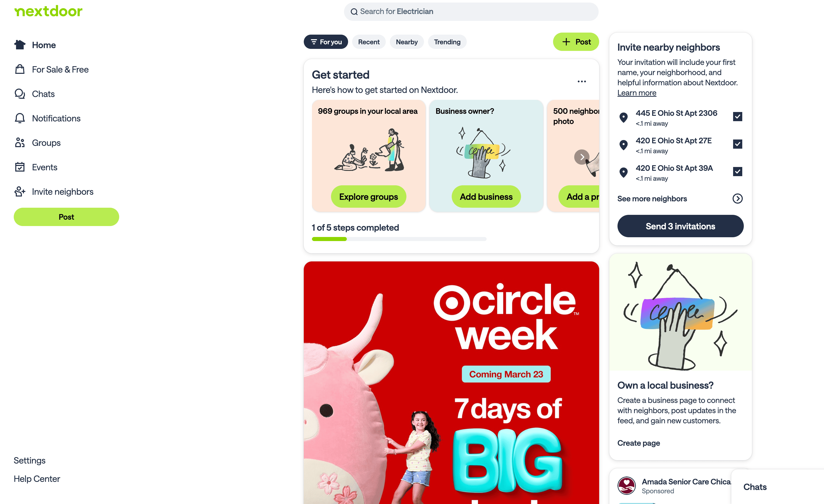
Task: Uncheck 420 E Ohio St Apt 27E
Action: pyautogui.click(x=737, y=144)
